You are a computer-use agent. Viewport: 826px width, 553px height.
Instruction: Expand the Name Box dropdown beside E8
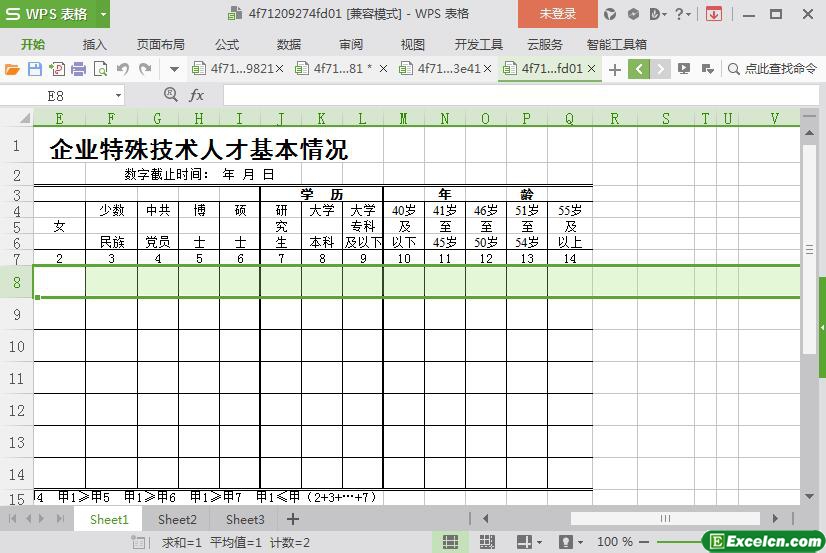[x=119, y=96]
